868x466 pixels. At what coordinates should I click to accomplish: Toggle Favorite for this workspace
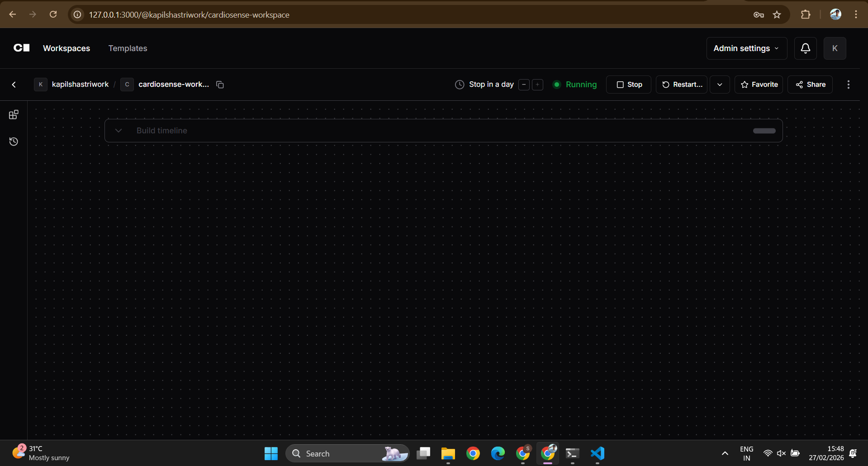(759, 85)
